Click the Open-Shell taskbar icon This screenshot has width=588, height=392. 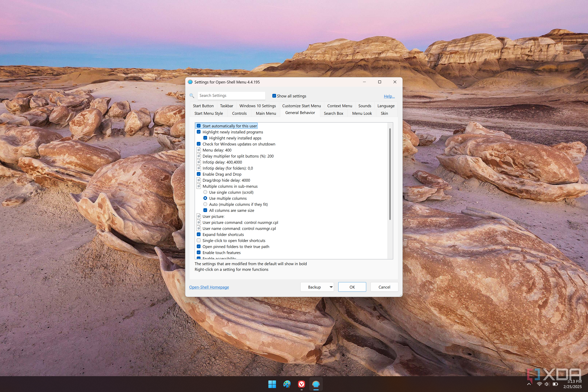[x=316, y=384]
